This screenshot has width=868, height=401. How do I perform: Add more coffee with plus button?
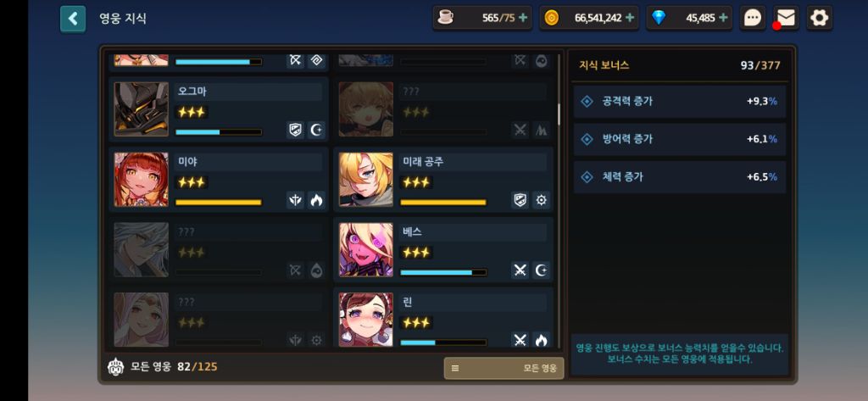point(523,18)
